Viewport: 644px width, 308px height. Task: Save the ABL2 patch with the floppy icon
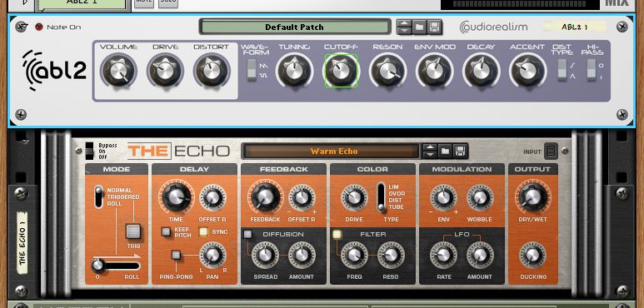click(x=434, y=27)
